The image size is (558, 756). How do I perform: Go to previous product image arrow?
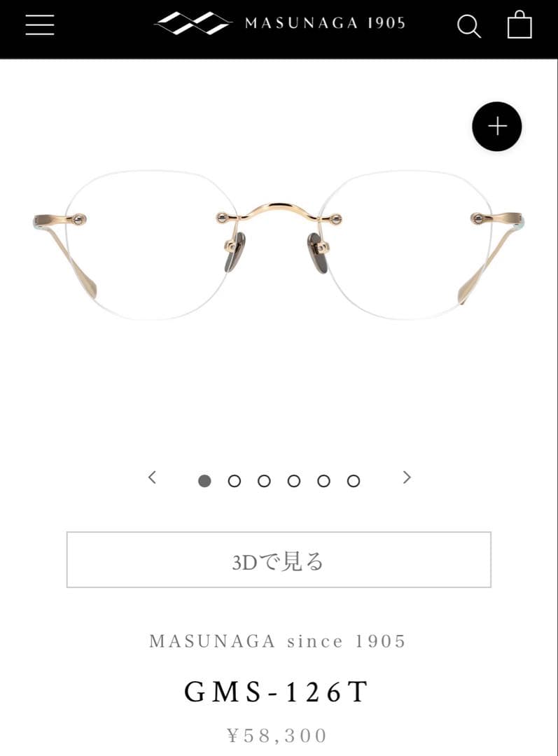click(x=152, y=477)
